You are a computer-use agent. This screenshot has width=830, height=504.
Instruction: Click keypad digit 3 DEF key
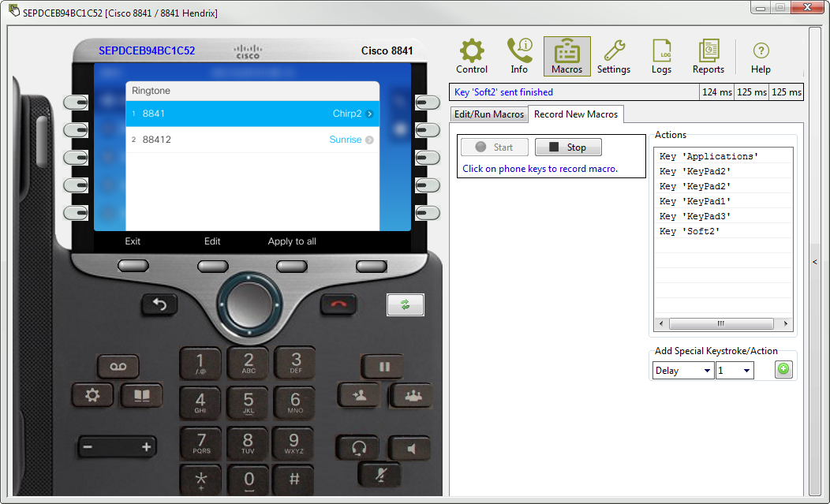295,363
